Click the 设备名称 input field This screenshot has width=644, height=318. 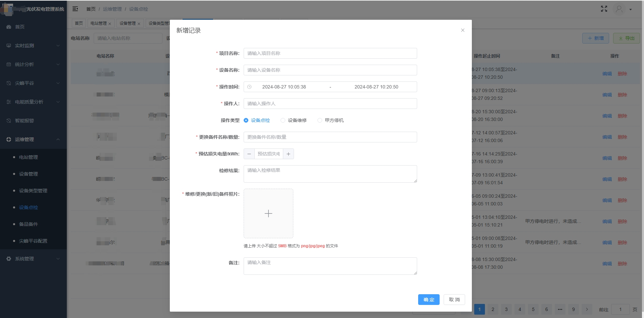tap(330, 70)
